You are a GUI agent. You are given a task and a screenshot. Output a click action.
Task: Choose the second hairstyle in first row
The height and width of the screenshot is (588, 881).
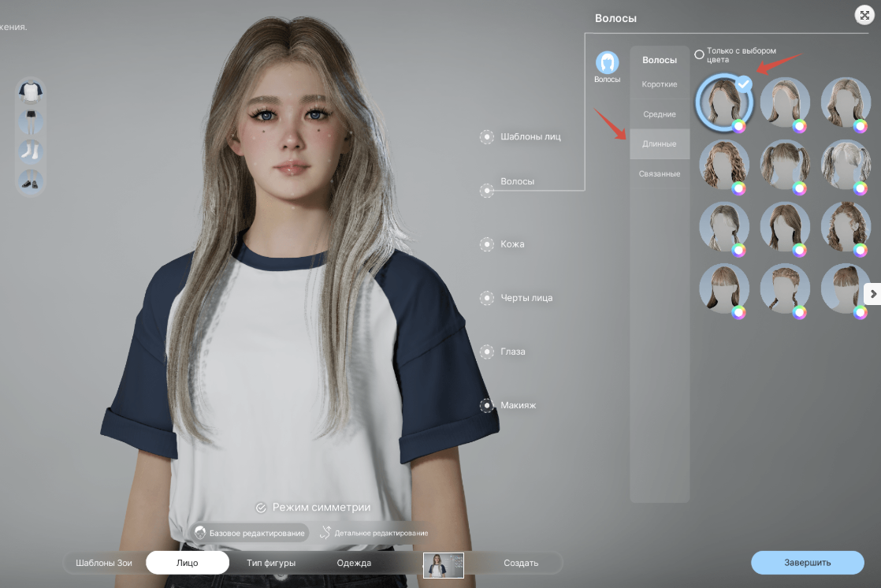tap(785, 102)
